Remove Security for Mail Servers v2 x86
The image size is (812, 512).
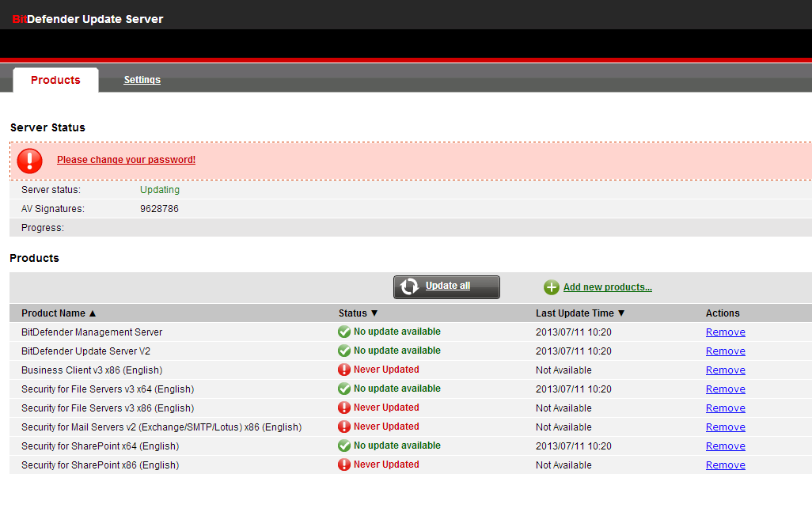[x=726, y=427]
